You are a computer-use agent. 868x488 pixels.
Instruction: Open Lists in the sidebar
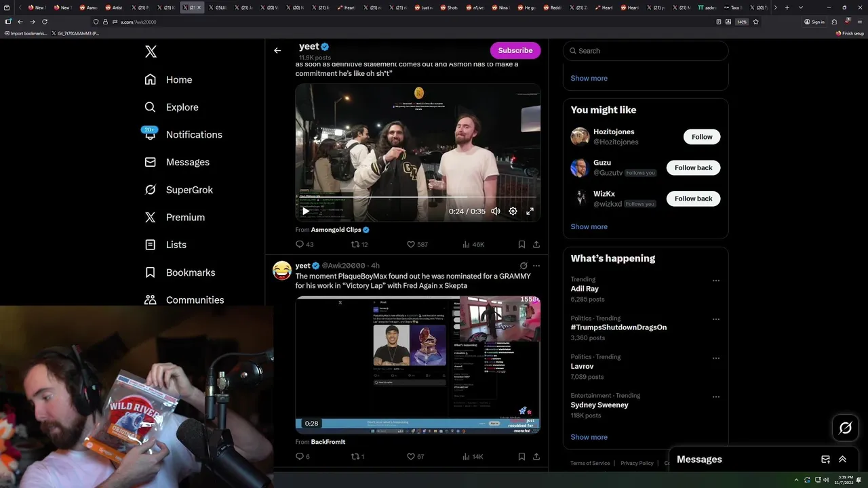(x=165, y=245)
